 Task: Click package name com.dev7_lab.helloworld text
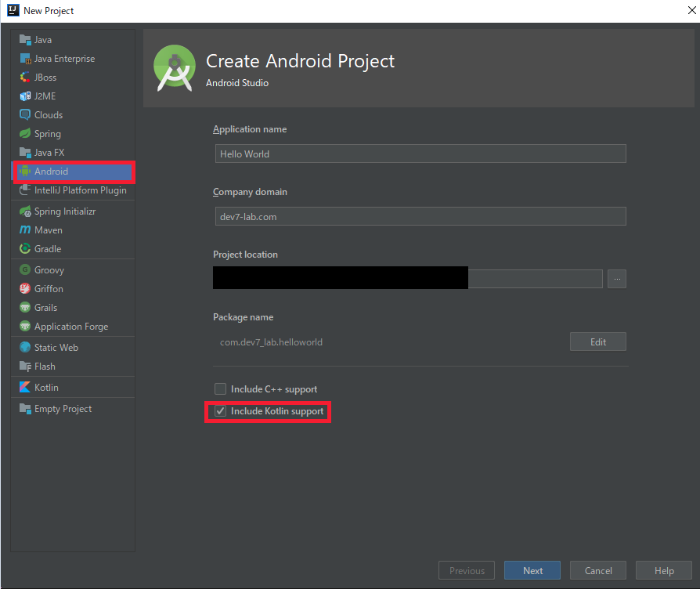tap(271, 342)
